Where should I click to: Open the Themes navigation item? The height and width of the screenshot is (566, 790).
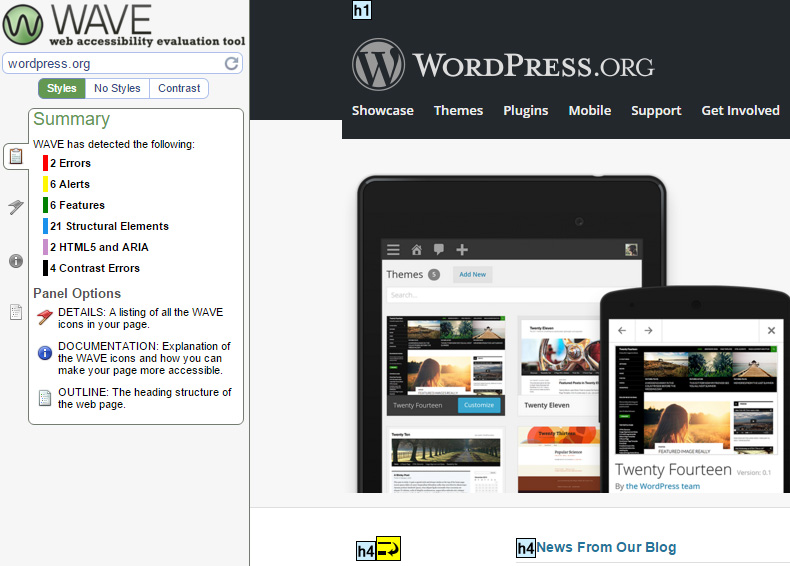(458, 110)
